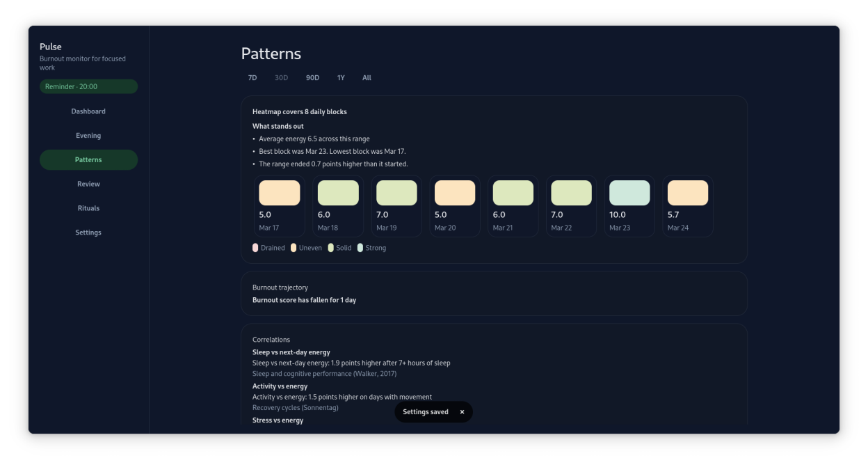Click 'Burnout monitor for focused work' tagline
The height and width of the screenshot is (465, 868).
(x=83, y=63)
